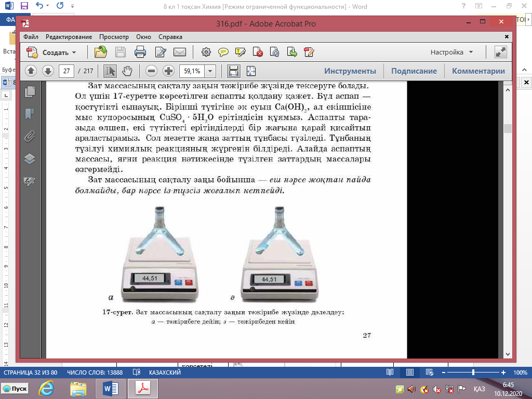Click the Open file folder icon
The height and width of the screenshot is (399, 532).
tap(100, 52)
